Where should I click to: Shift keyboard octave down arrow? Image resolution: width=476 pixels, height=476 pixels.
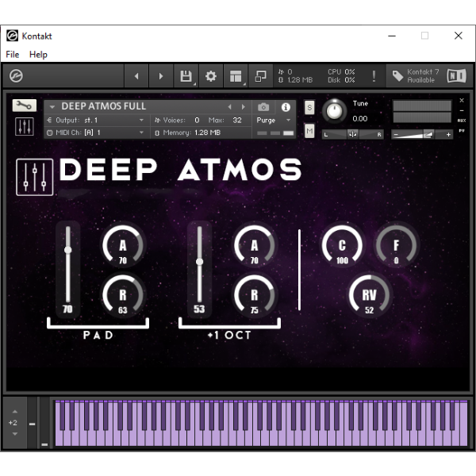click(15, 434)
